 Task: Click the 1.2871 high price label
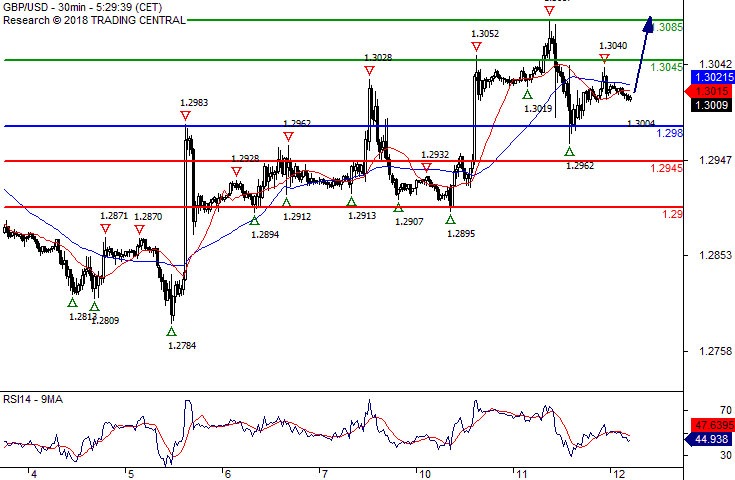(x=114, y=216)
